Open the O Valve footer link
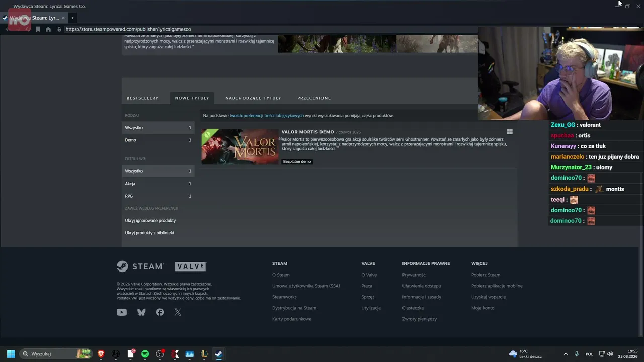Viewport: 644px width, 362px height. click(x=369, y=275)
